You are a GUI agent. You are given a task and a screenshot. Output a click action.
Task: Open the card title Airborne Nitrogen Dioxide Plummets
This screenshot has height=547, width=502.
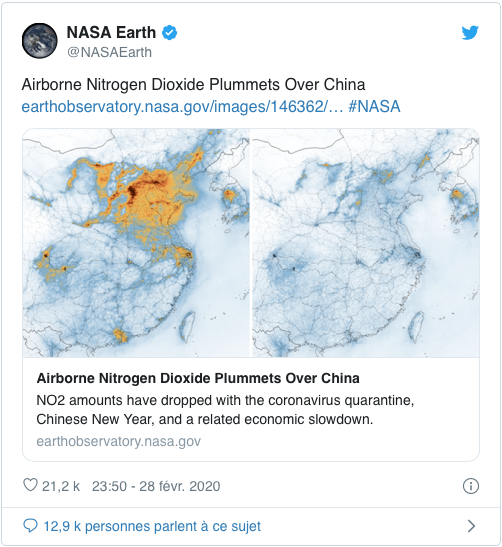(198, 378)
